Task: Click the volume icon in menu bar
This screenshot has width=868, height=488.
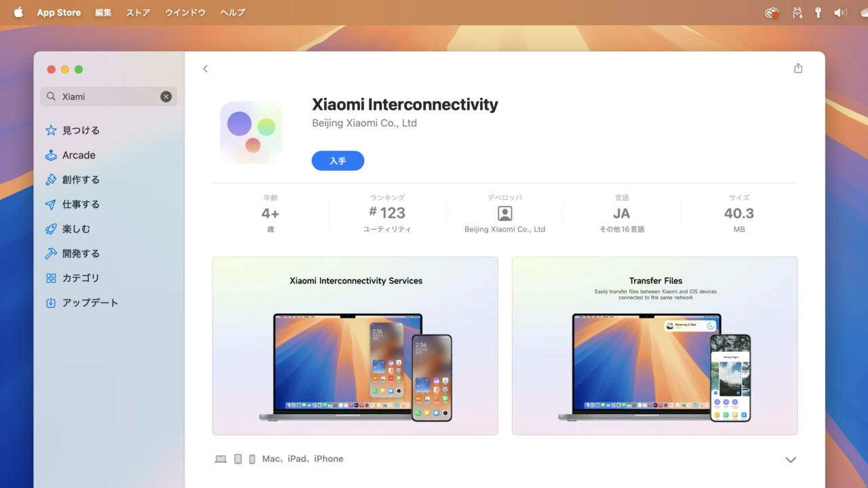Action: 840,12
